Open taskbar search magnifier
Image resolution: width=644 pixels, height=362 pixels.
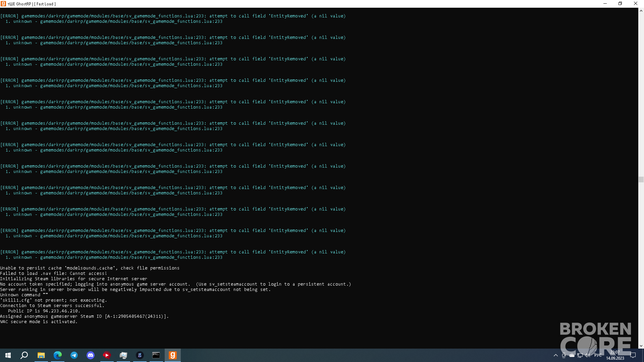coord(24,355)
